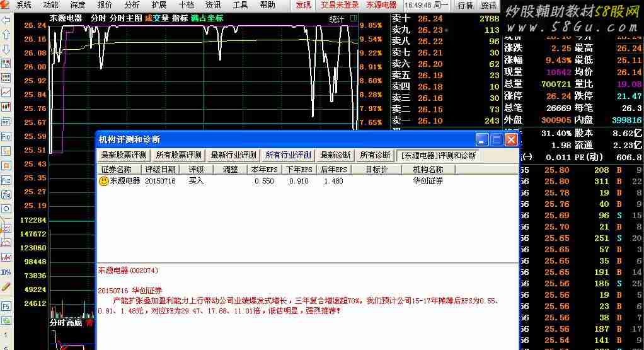Screen dimensions: 644x350
Task: Click the f(x) formula icon in sidebar
Action: click(6, 195)
